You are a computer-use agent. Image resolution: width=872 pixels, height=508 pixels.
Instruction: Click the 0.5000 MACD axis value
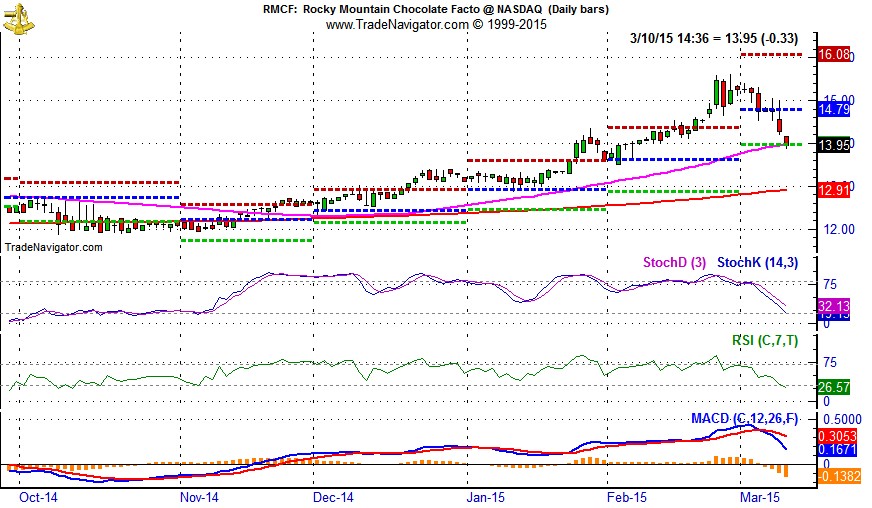pos(842,420)
